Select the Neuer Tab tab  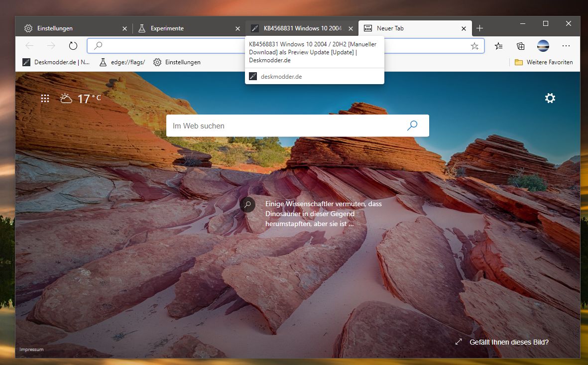coord(415,28)
